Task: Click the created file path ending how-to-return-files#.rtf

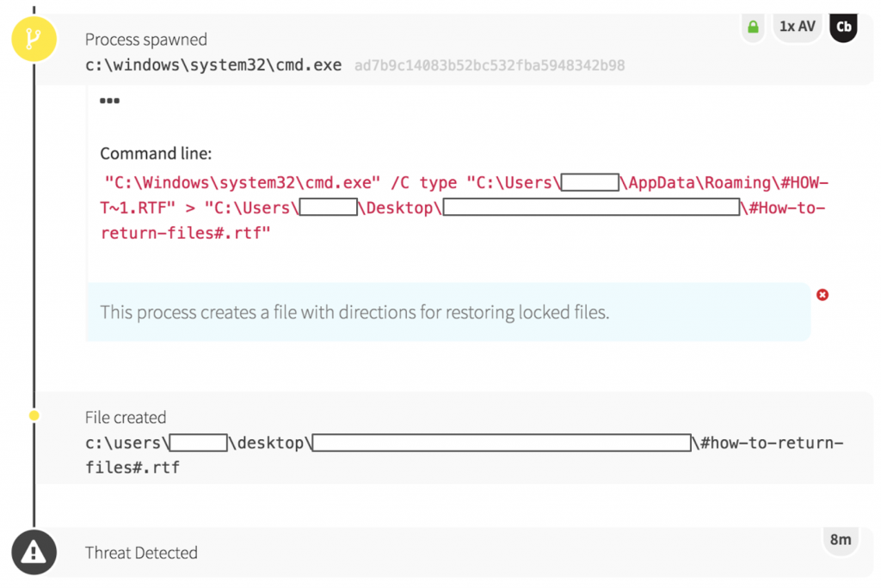Action: pos(465,455)
